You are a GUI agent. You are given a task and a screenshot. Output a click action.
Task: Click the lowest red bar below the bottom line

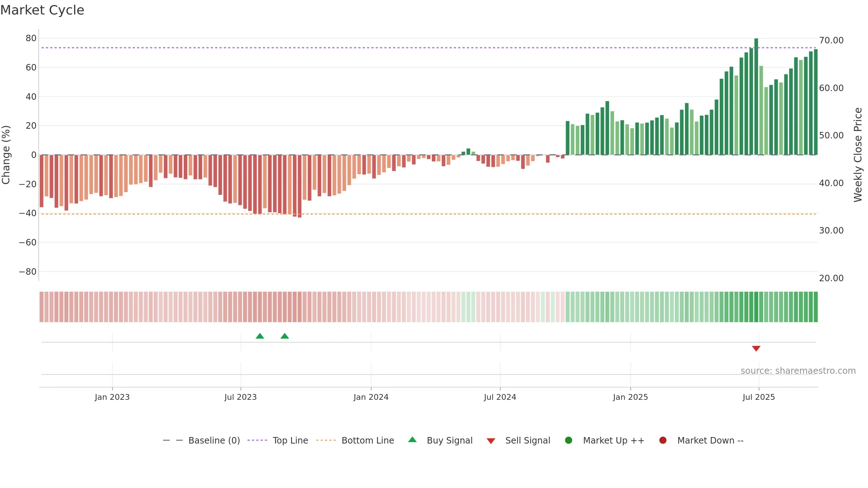pos(299,186)
